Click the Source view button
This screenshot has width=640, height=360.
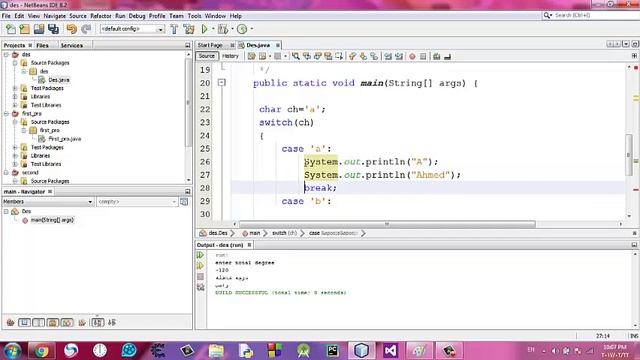207,56
